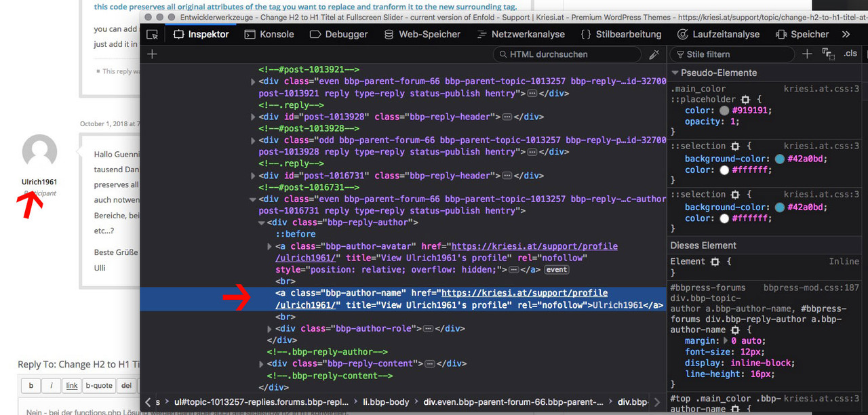Viewport: 868px width, 415px height.
Task: Click the first #ffffff color swatch
Action: pyautogui.click(x=724, y=170)
